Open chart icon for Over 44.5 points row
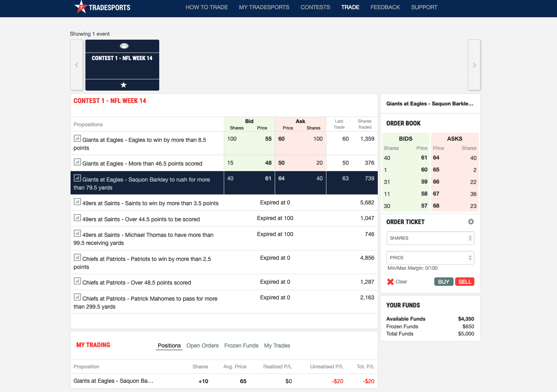This screenshot has height=392, width=557. click(77, 218)
